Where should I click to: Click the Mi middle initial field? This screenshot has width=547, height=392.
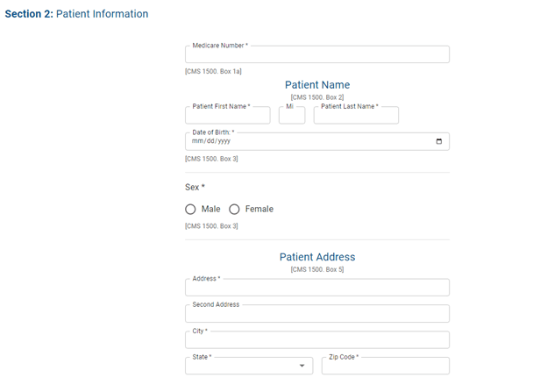292,116
